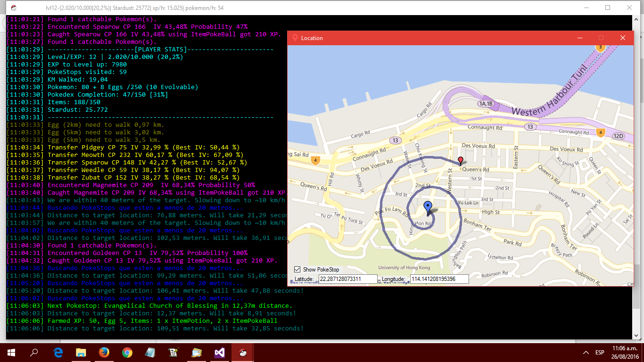Click the 'Transfer Pidgey CP 75' log line

click(x=124, y=148)
